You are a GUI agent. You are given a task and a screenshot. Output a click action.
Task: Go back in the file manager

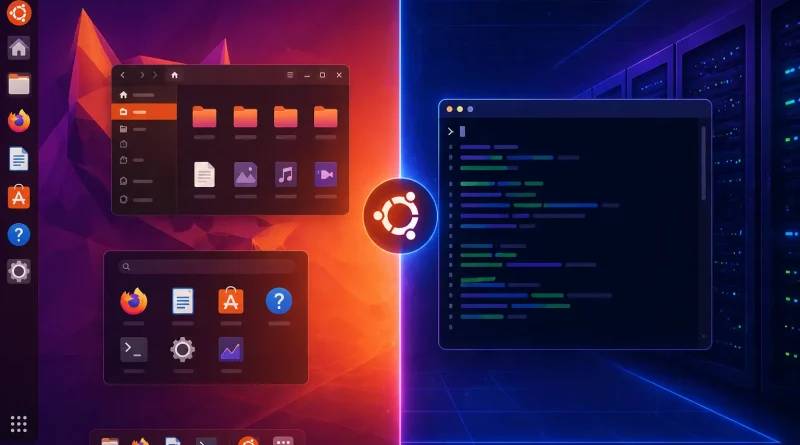(122, 75)
